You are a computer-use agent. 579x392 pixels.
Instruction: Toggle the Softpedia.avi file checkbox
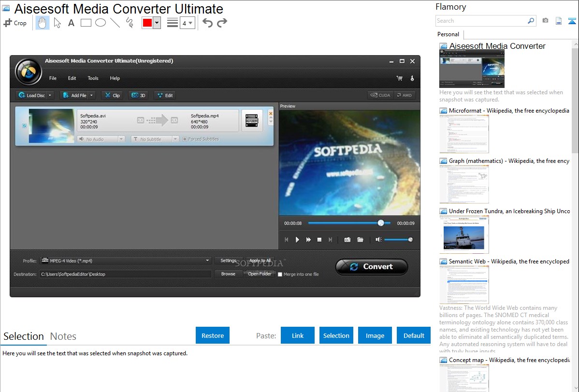[x=24, y=126]
